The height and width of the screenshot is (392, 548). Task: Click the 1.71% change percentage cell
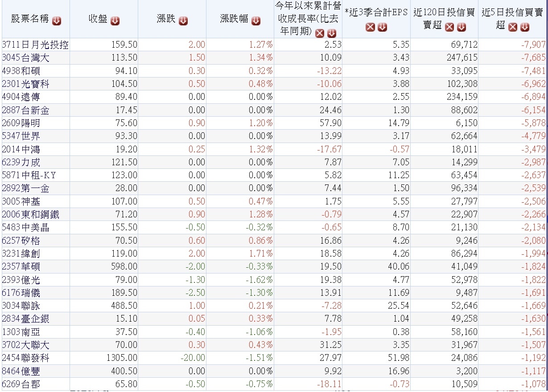click(261, 253)
